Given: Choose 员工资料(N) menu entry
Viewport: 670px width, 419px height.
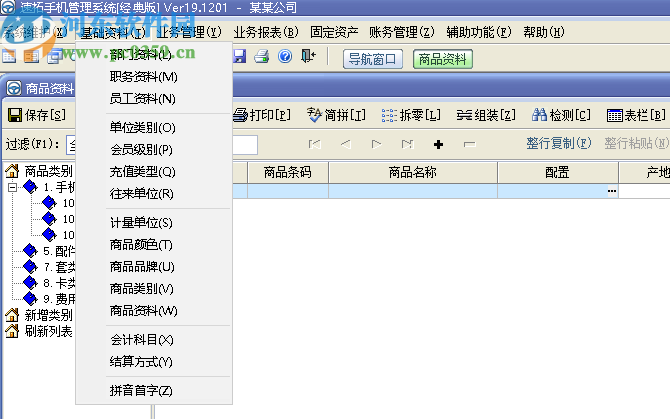Looking at the screenshot, I should (154, 99).
